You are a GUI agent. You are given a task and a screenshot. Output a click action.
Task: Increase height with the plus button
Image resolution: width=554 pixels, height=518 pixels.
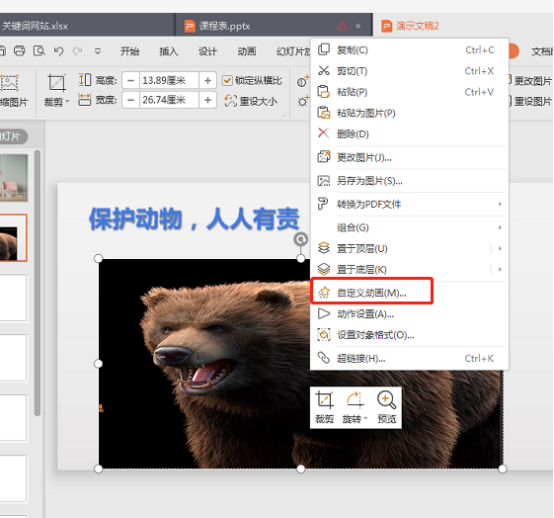pyautogui.click(x=208, y=81)
